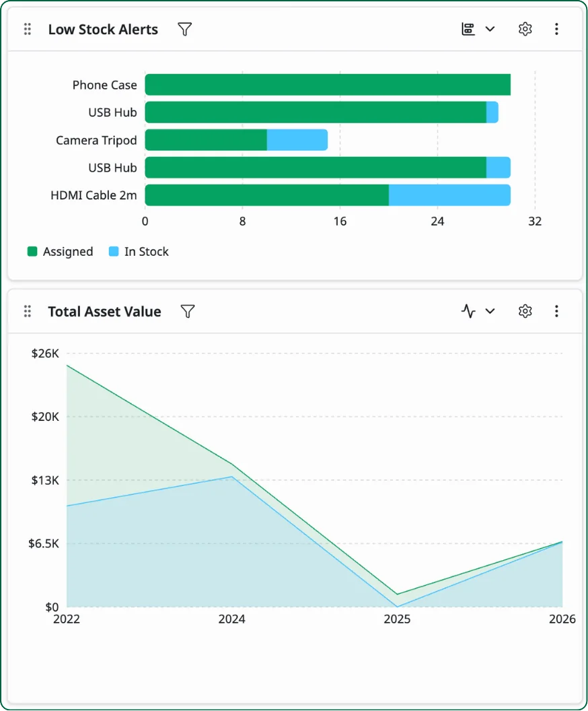The image size is (588, 711).
Task: Toggle the Assigned legend series
Action: 61,251
